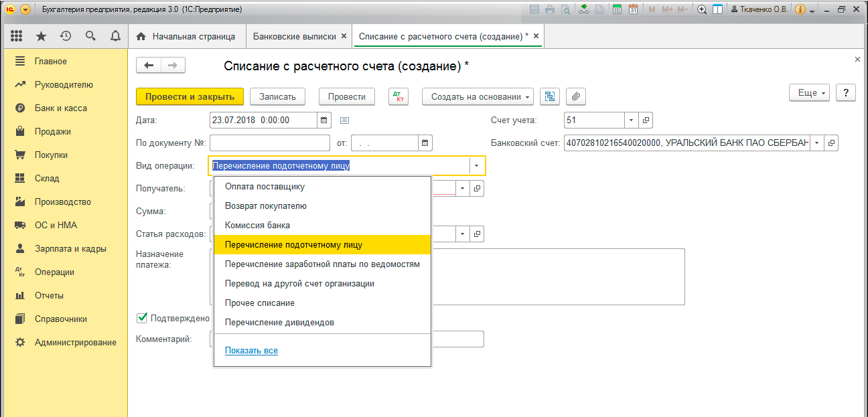
Task: Open the Создать на основании dropdown
Action: (477, 96)
